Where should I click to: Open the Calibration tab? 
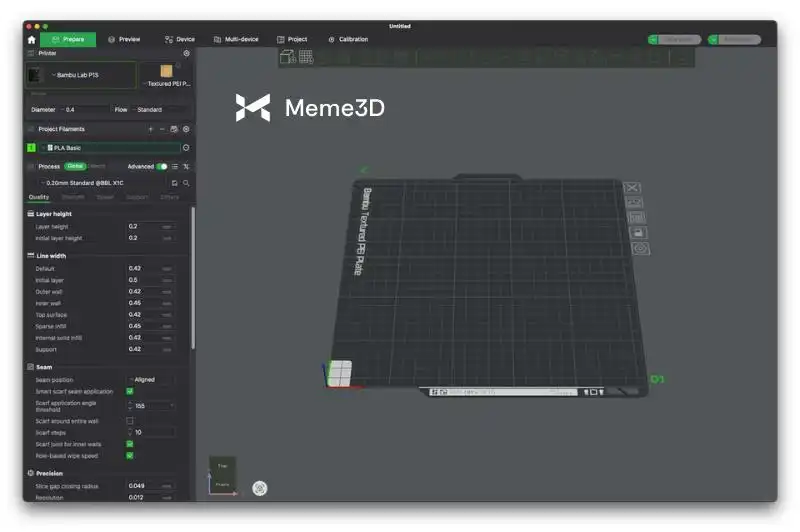click(348, 39)
